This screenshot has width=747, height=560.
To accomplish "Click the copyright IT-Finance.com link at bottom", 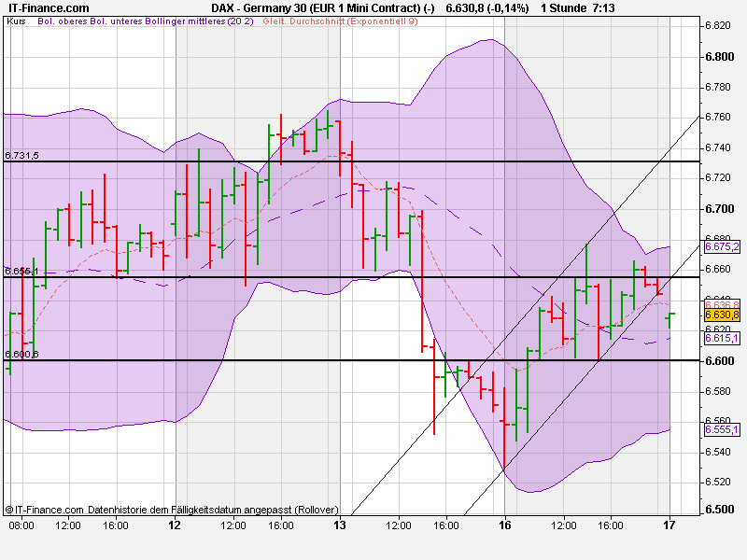I will click(x=42, y=511).
